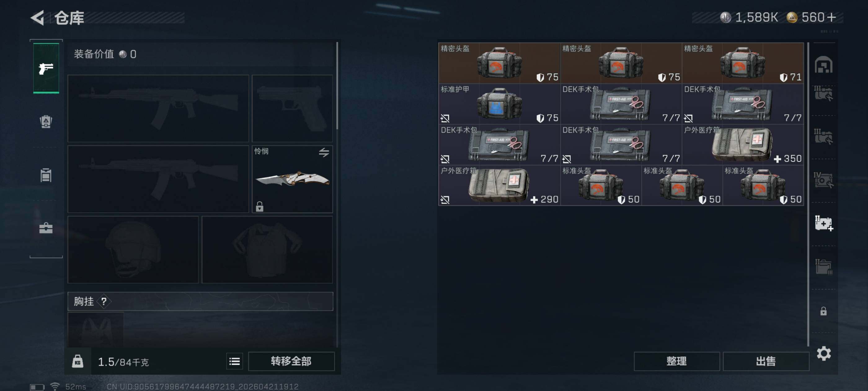
Task: Open the chest rig clipboard sidebar icon
Action: (46, 175)
